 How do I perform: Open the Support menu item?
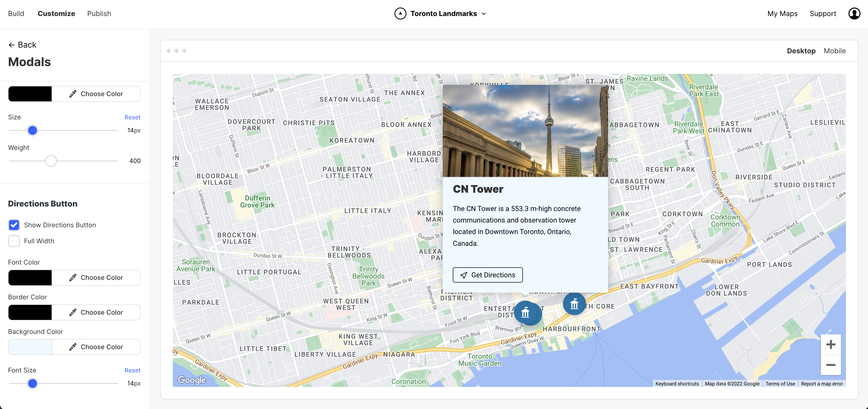point(822,14)
